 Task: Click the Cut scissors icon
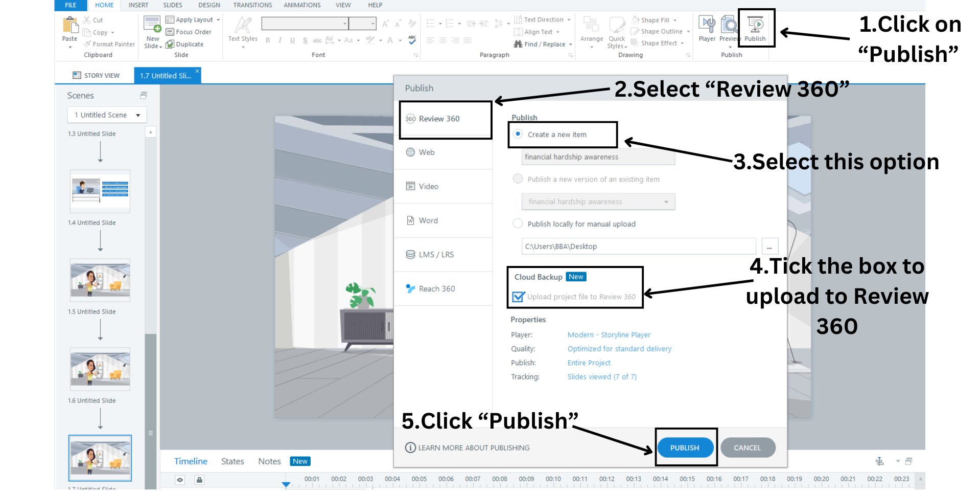coord(87,20)
